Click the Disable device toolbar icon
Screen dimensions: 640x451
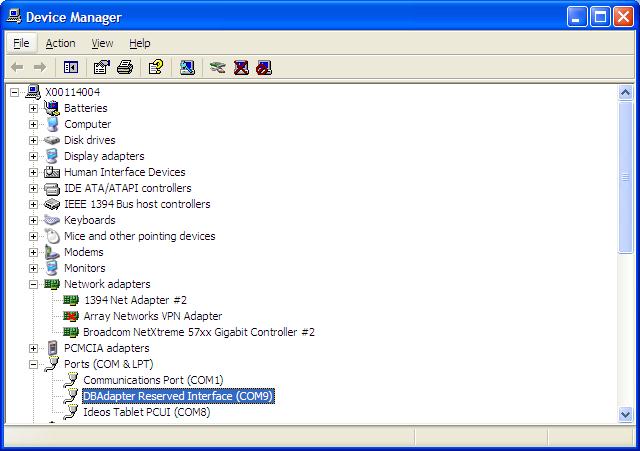coord(264,67)
